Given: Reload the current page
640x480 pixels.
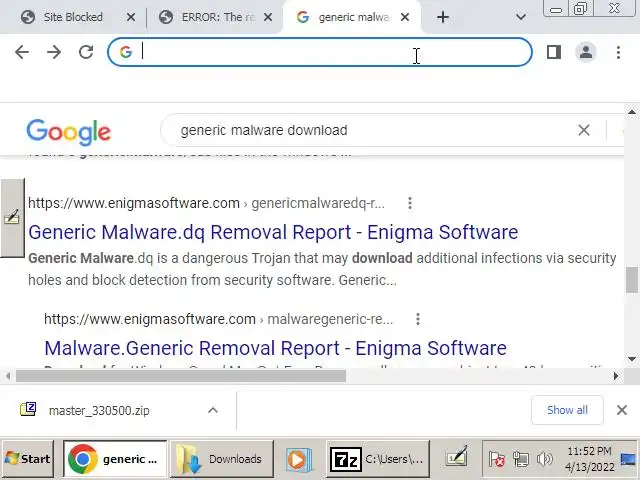Looking at the screenshot, I should coord(86,52).
